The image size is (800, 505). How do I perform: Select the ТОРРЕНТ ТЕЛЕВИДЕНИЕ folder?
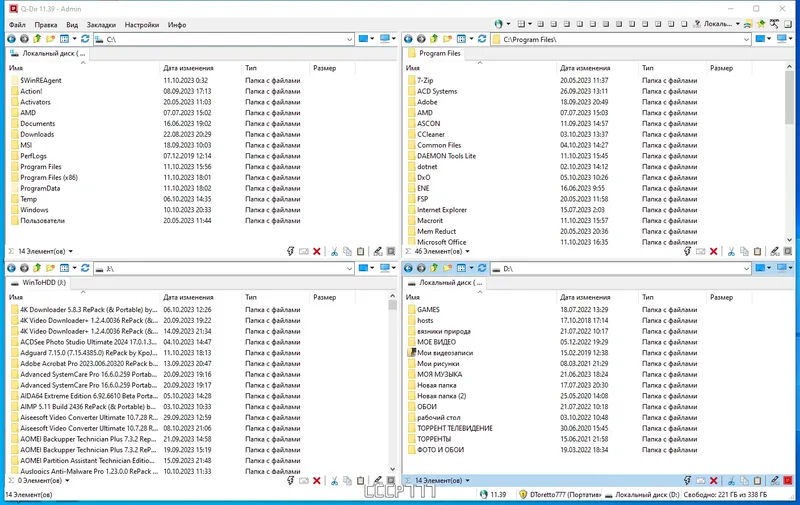[455, 428]
